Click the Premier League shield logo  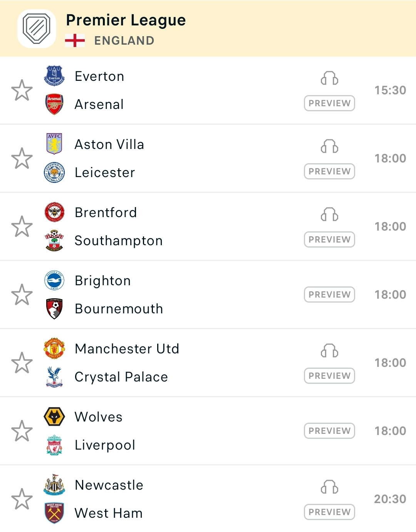pos(37,29)
